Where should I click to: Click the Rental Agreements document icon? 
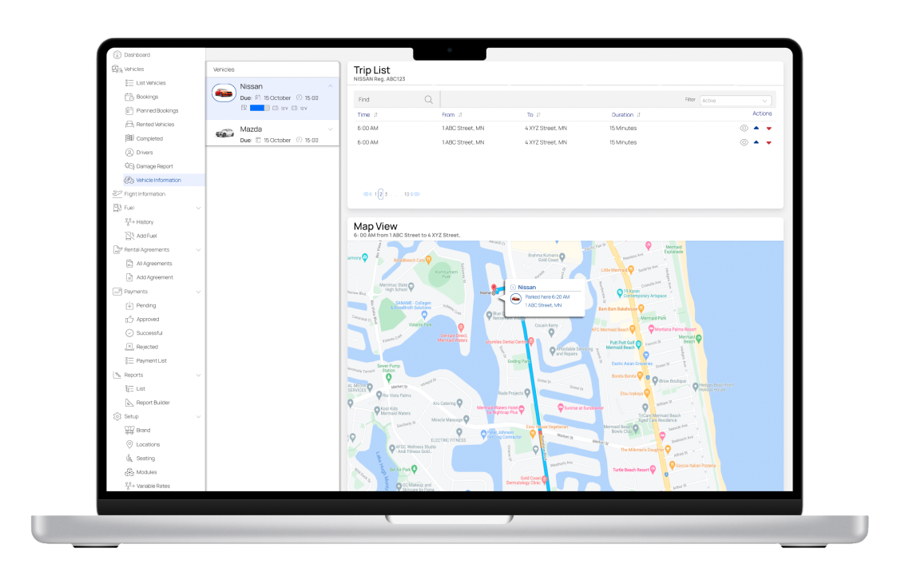117,249
